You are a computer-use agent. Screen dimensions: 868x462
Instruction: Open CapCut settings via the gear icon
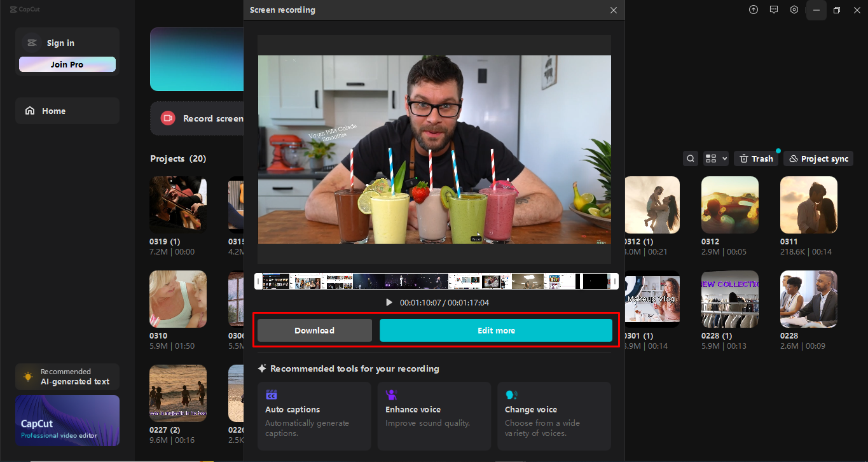coord(794,10)
